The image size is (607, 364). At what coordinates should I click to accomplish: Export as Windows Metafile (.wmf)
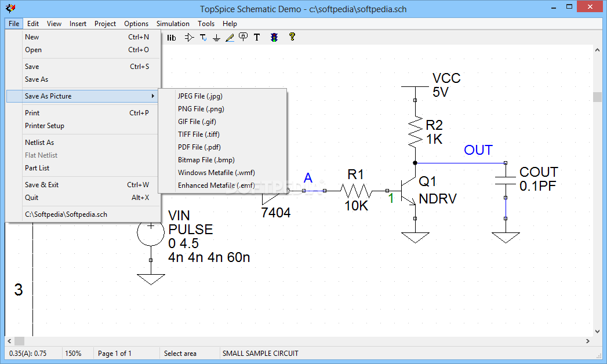click(222, 173)
